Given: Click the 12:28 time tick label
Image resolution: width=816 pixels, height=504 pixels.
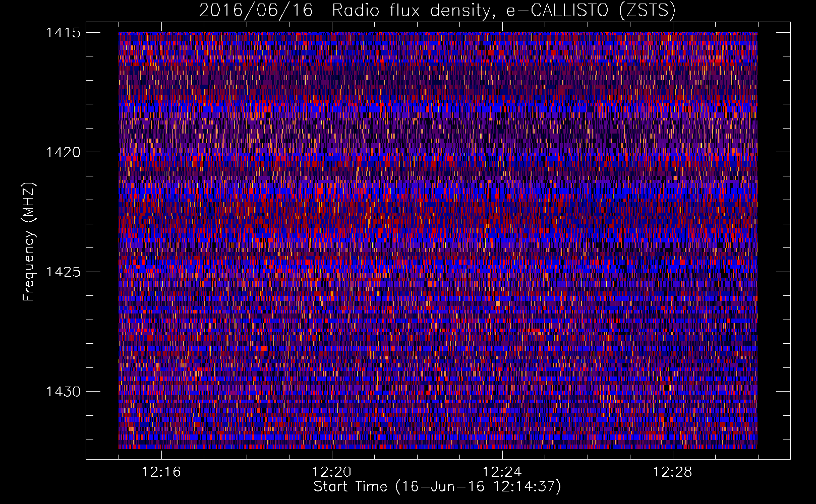Looking at the screenshot, I should pyautogui.click(x=673, y=472).
